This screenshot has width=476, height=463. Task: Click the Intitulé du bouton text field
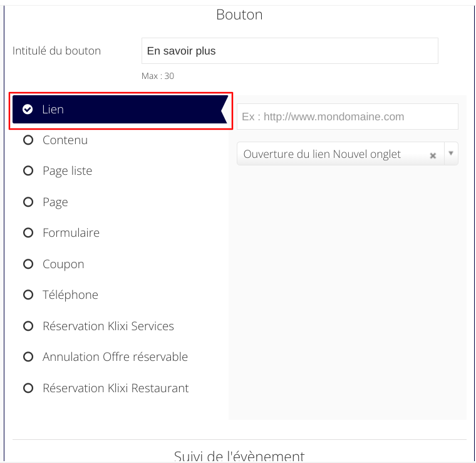[289, 51]
